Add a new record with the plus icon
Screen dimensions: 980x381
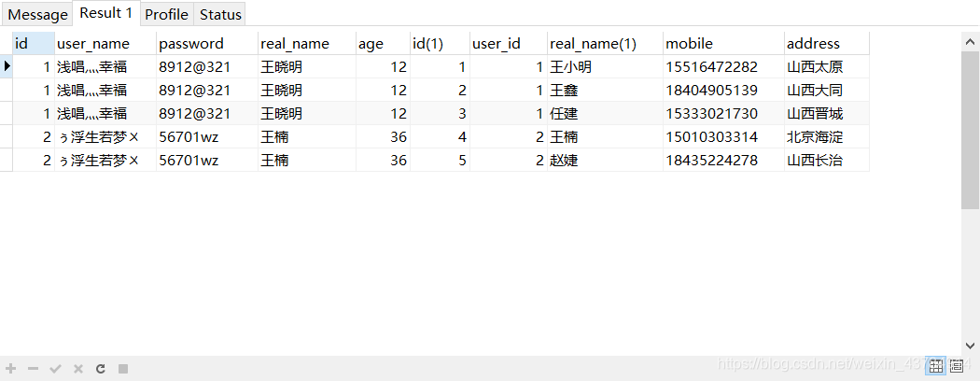coord(10,369)
